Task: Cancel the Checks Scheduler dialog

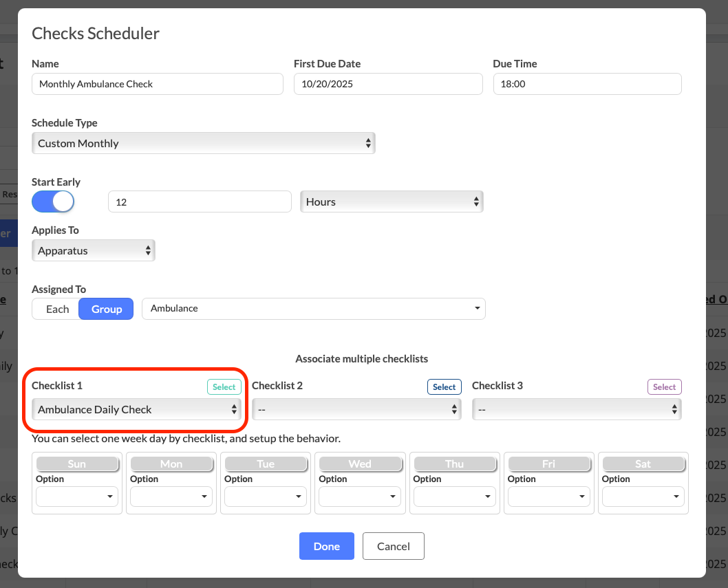Action: pos(393,546)
